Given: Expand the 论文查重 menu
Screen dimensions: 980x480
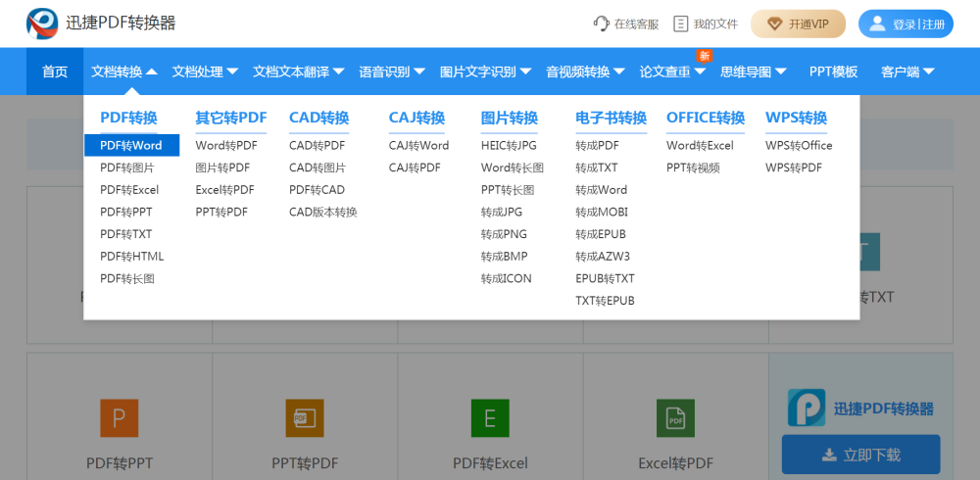Looking at the screenshot, I should [x=672, y=72].
